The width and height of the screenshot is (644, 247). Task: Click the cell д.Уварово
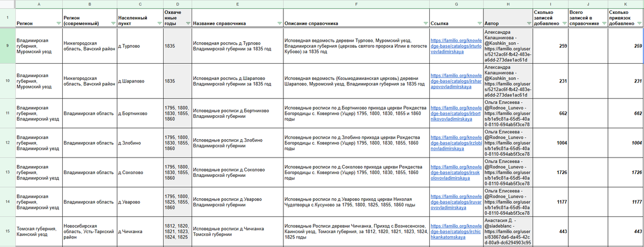pos(139,201)
